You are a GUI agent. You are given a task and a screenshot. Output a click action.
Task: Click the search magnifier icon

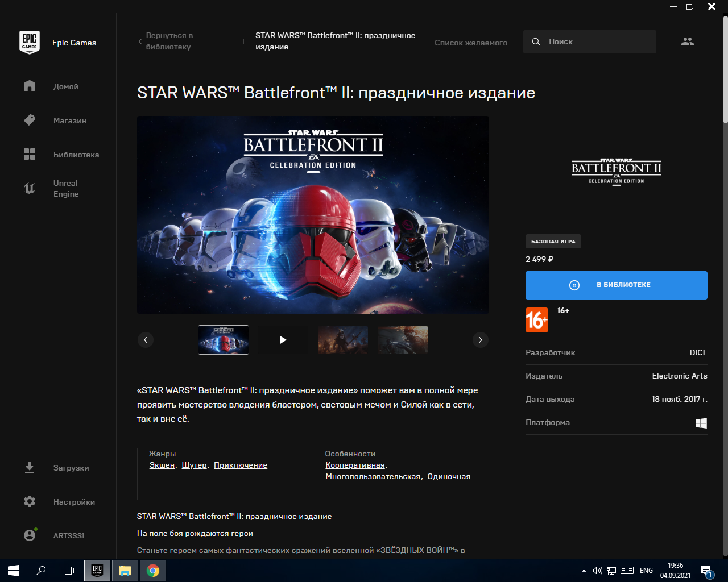pyautogui.click(x=536, y=41)
